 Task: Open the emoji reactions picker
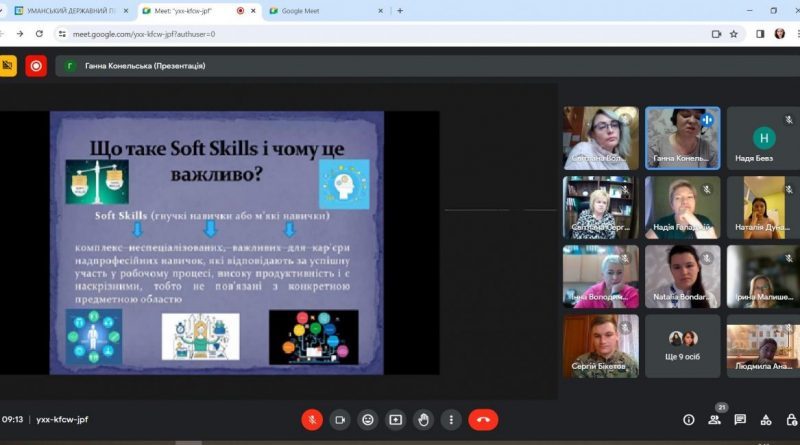pos(367,420)
